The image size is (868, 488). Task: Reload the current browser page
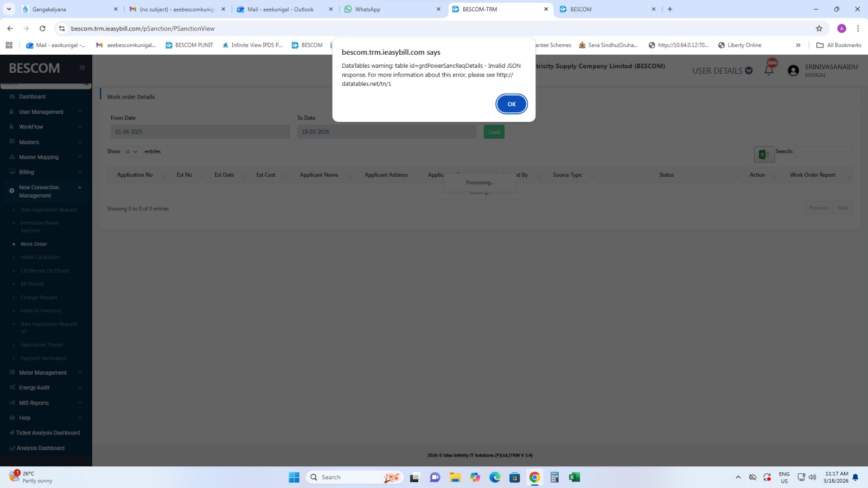pyautogui.click(x=42, y=28)
